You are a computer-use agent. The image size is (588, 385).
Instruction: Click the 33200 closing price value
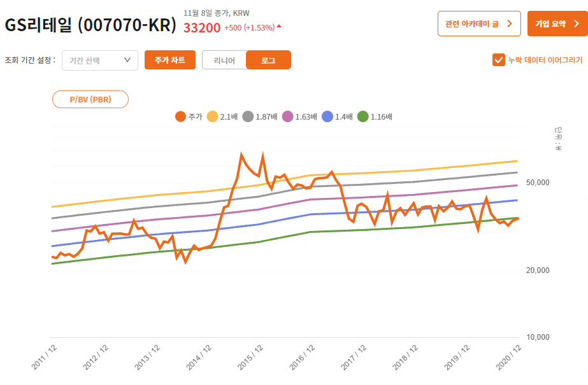pyautogui.click(x=202, y=28)
